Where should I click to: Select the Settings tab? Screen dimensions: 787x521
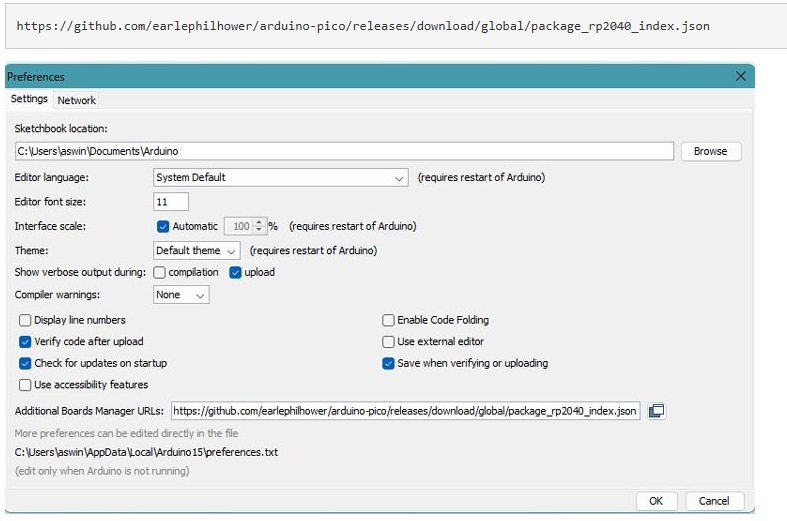[x=29, y=99]
